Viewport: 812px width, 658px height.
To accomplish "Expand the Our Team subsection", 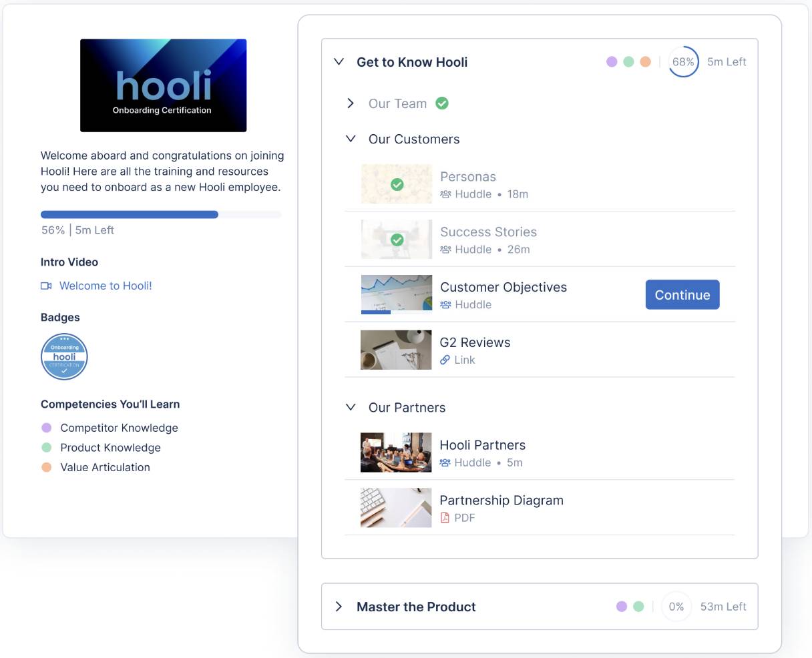I will coord(350,103).
